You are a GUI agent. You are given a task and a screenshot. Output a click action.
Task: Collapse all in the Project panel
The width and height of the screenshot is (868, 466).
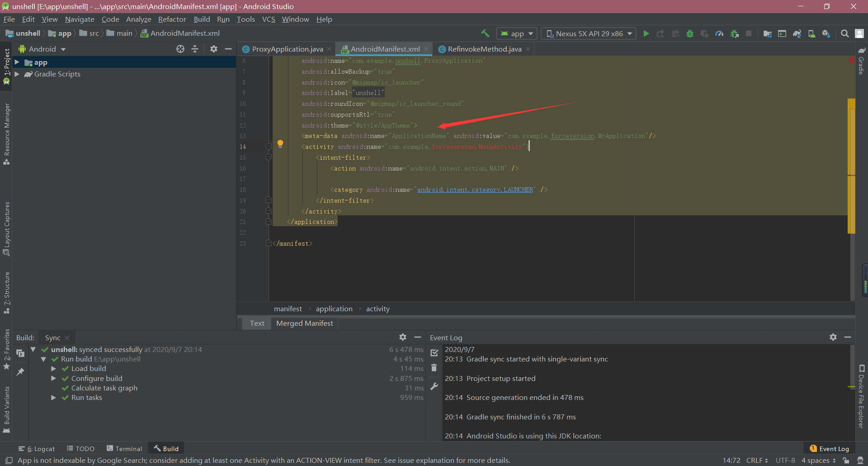(195, 49)
